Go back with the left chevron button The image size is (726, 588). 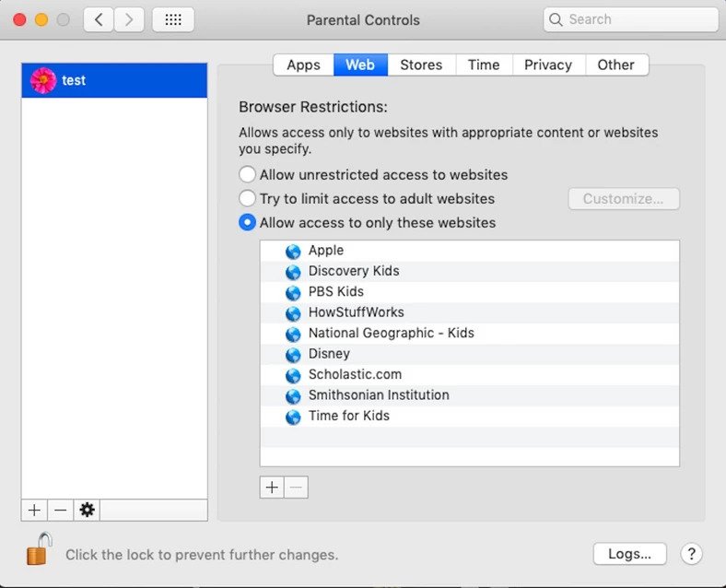pos(99,20)
